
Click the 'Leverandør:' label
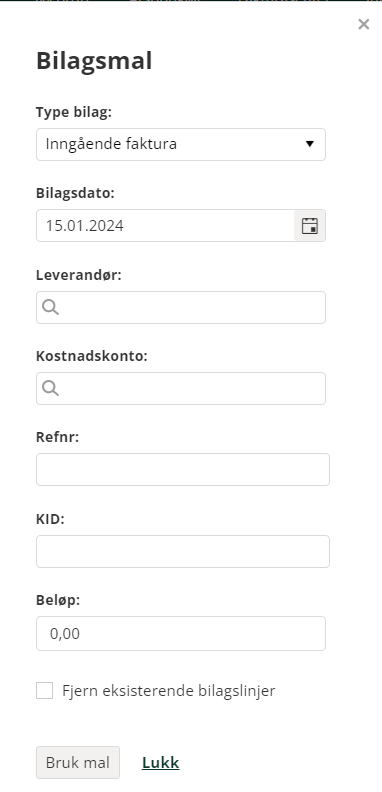[x=79, y=275]
